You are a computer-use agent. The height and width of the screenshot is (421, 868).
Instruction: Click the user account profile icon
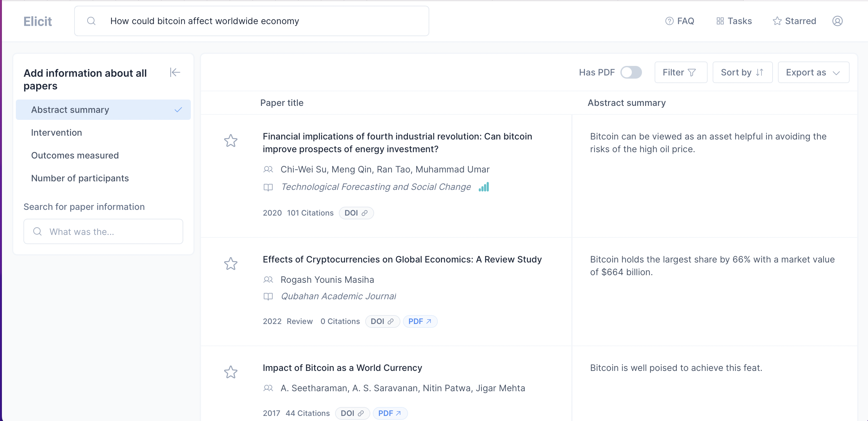(837, 21)
